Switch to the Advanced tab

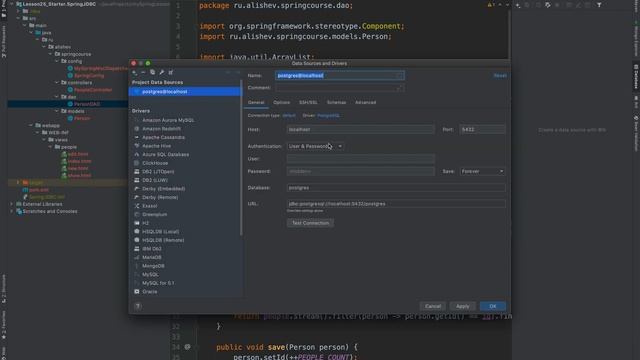coord(365,102)
